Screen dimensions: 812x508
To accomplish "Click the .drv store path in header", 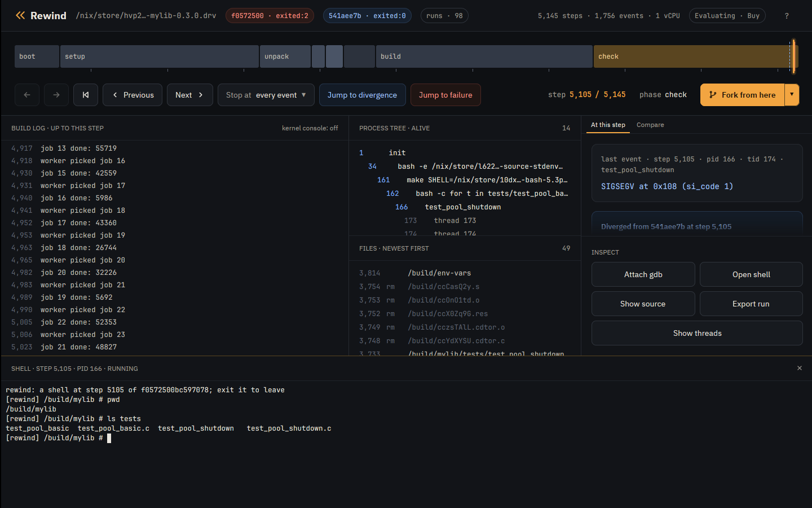I will (x=146, y=16).
